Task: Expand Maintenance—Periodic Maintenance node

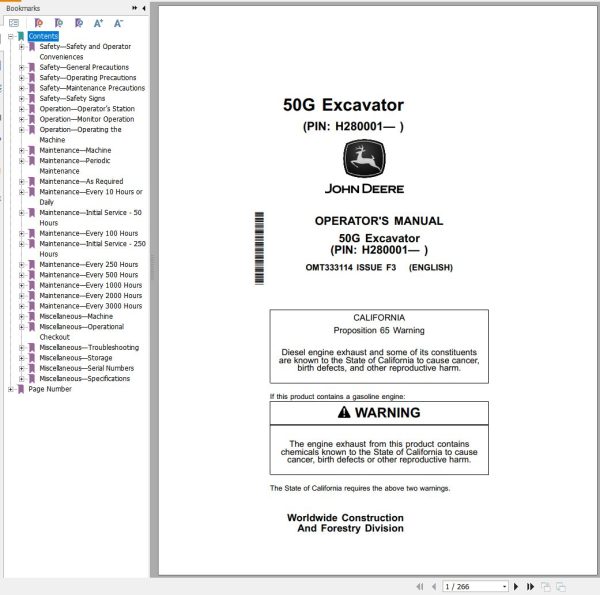Action: (22, 161)
